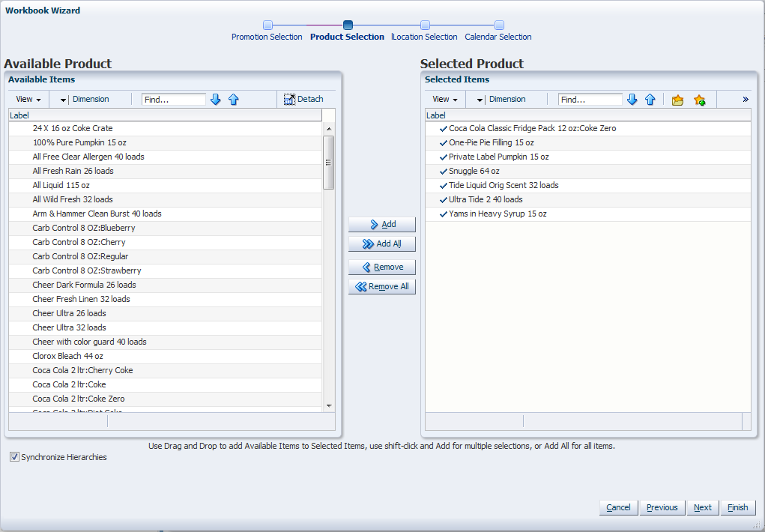Open View menu in Selected Items

pos(445,99)
